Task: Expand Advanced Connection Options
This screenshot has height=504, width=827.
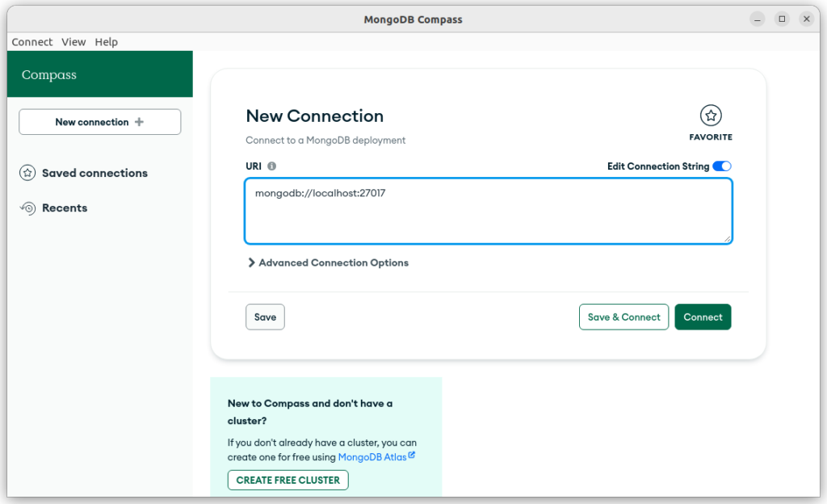Action: 328,262
